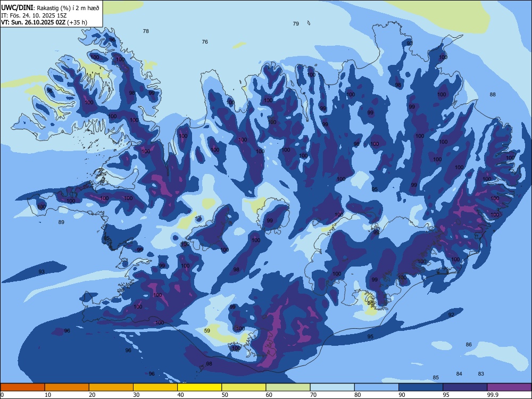
Task: Click the 40–50 bright yellow legend swatch
Action: (199, 387)
